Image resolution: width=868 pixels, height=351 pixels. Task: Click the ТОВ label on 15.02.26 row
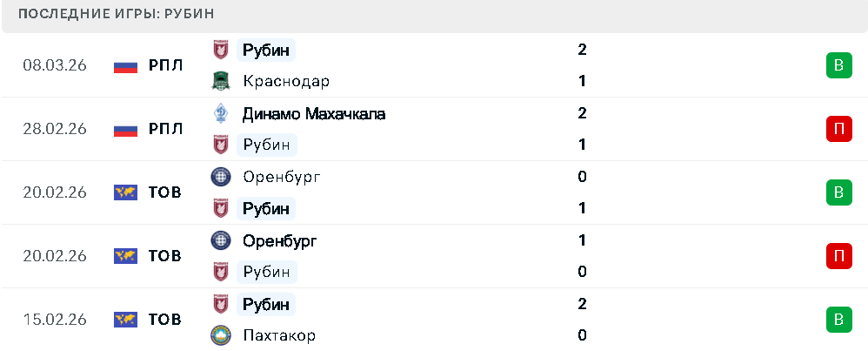(x=164, y=320)
